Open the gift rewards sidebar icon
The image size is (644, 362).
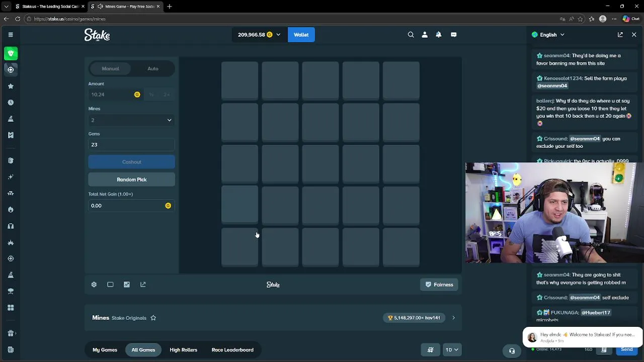(11, 333)
